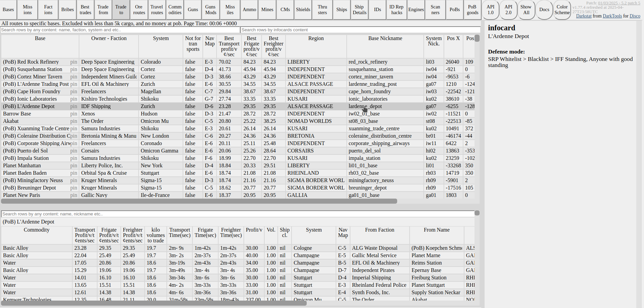Screen dimensions: 644x308
Task: Select the (PoB) Koepchen commodity row
Action: click(238, 248)
